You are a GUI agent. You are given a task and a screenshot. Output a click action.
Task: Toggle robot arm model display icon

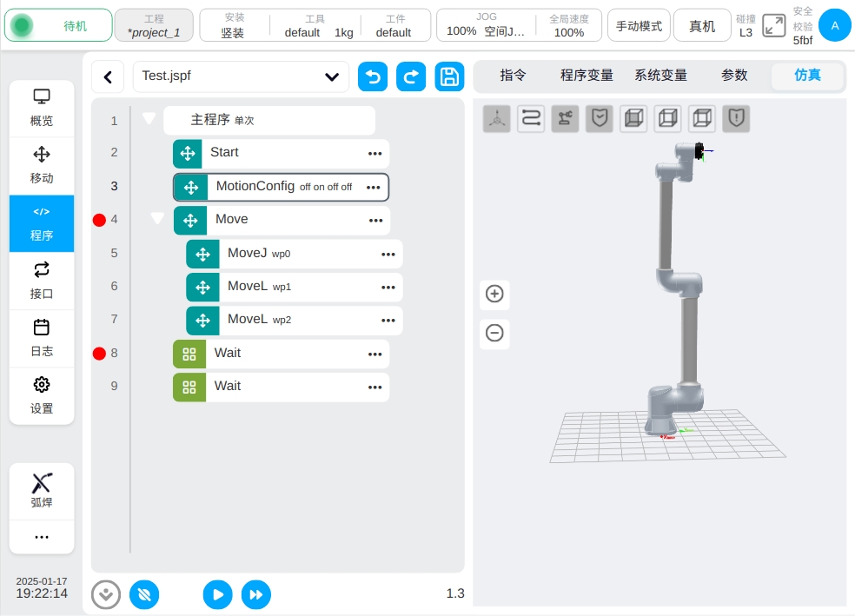point(565,118)
